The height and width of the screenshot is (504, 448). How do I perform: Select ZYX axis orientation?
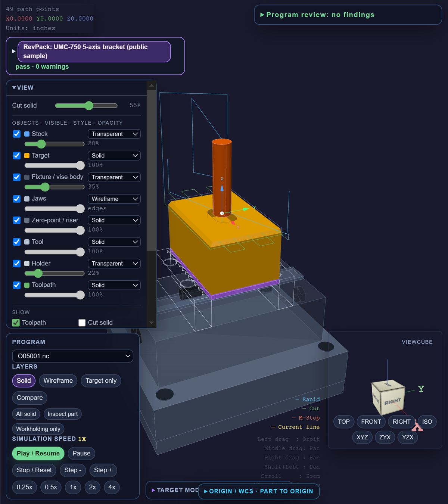(x=385, y=438)
